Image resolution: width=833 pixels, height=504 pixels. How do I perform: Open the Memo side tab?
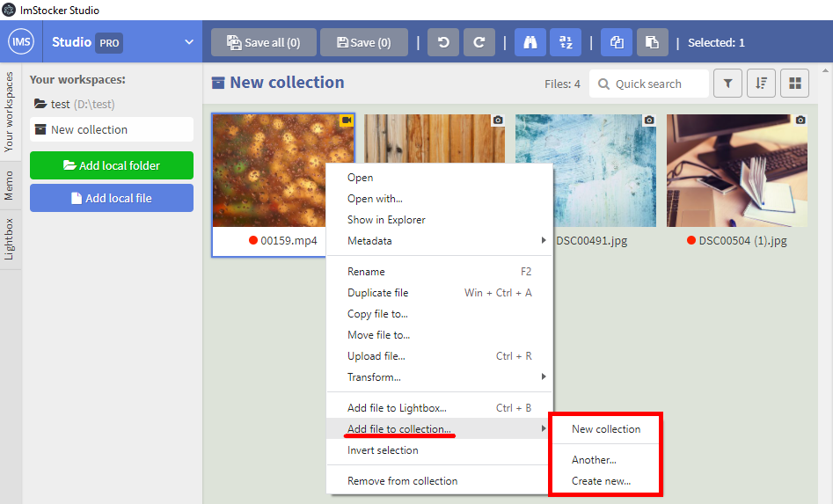[x=9, y=186]
